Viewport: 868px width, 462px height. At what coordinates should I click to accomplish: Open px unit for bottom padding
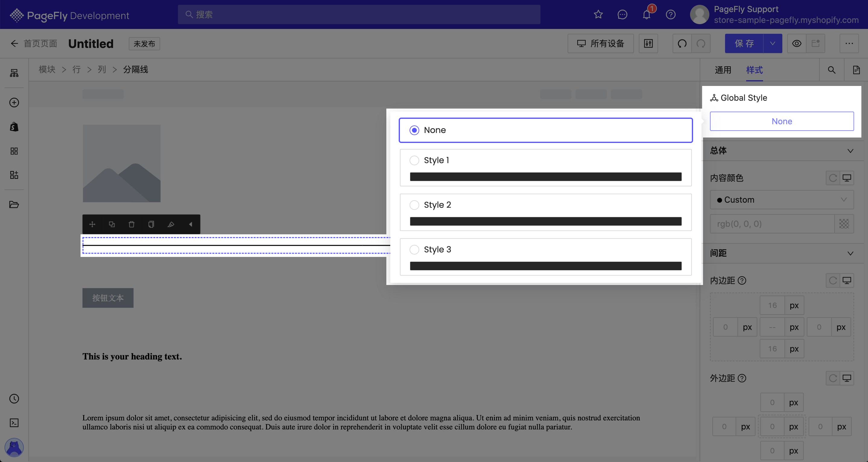[x=794, y=349]
